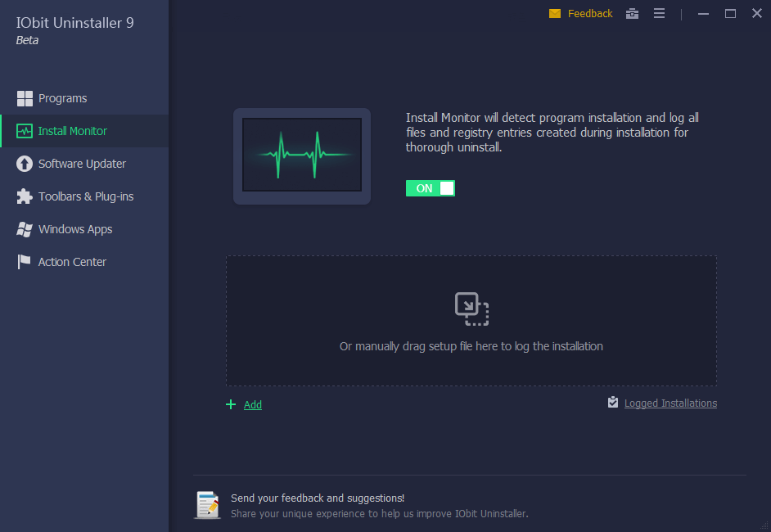Viewport: 771px width, 532px height.
Task: Click the feedback notepad icon at the bottom
Action: (x=207, y=505)
